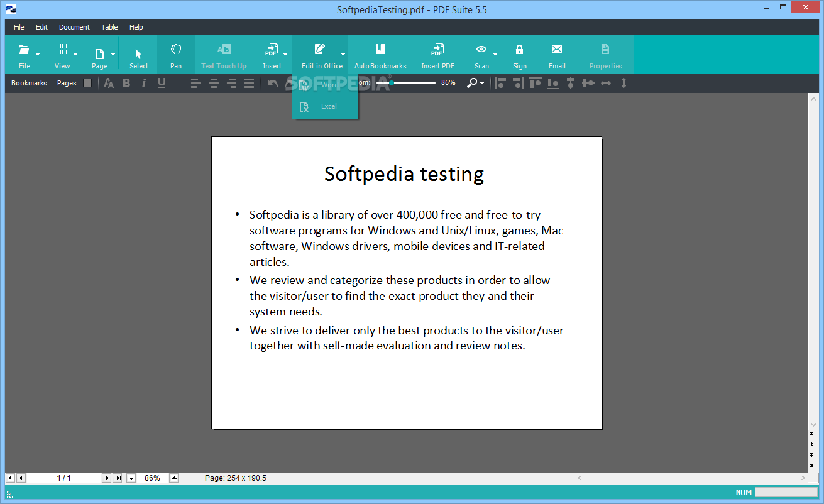Click the horizontal scrollbar right arrow
The width and height of the screenshot is (824, 504).
[803, 478]
